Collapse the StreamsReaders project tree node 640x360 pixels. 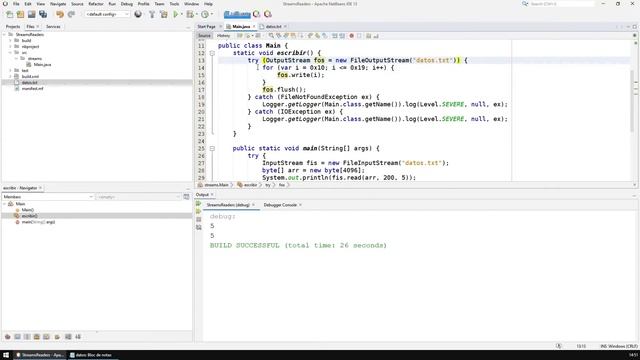click(x=4, y=35)
